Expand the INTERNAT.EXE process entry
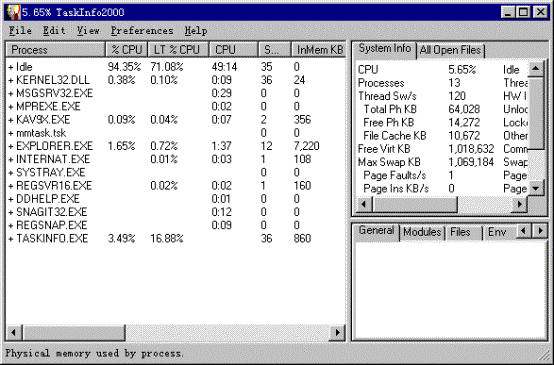Viewport: 554px width, 365px height. pos(11,159)
